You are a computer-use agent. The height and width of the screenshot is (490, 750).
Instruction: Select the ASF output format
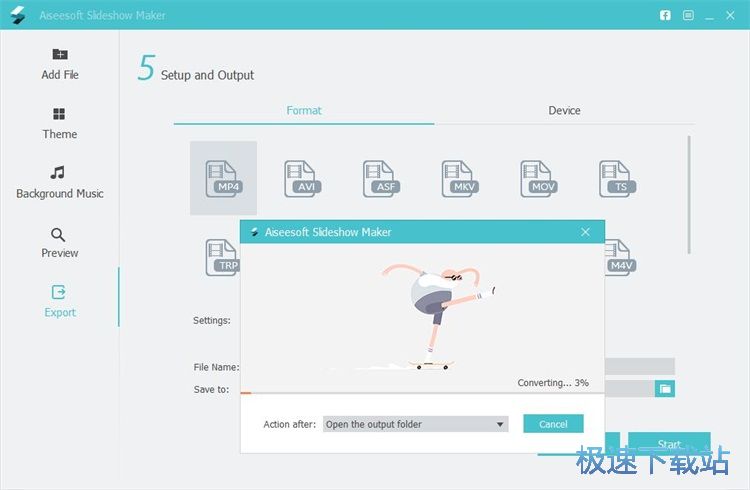(381, 178)
